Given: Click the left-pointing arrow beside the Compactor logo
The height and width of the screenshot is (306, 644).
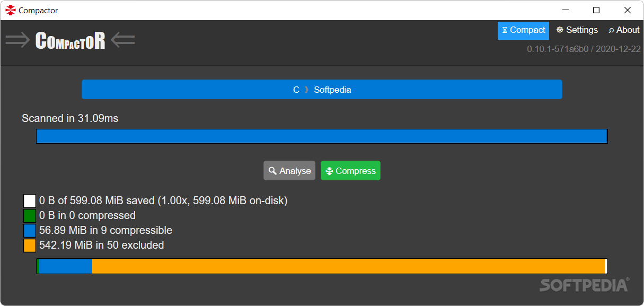Looking at the screenshot, I should point(123,40).
